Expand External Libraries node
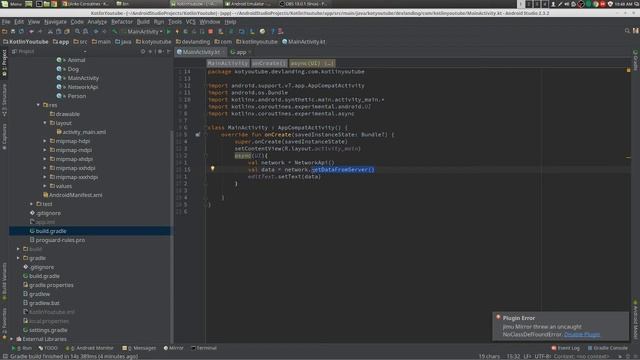The image size is (640, 360). coord(11,339)
